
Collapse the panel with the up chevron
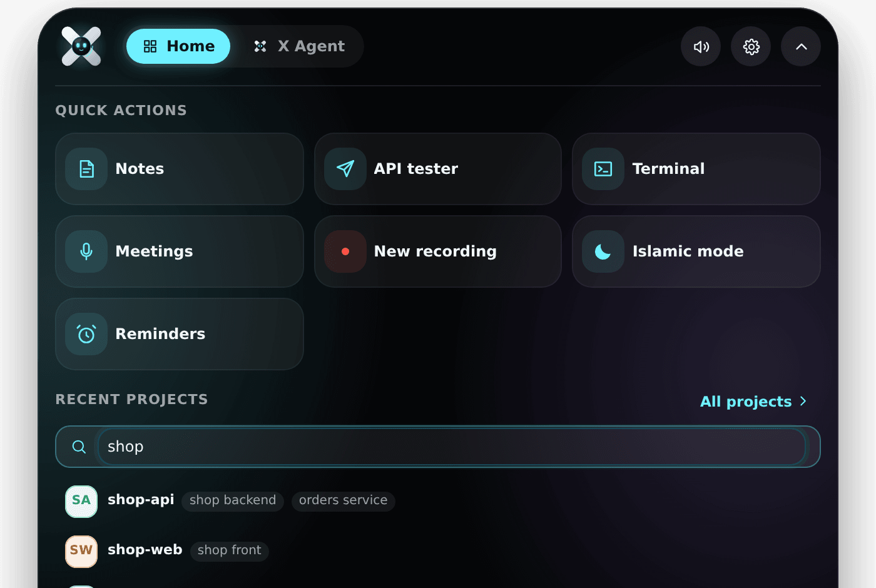coord(801,46)
